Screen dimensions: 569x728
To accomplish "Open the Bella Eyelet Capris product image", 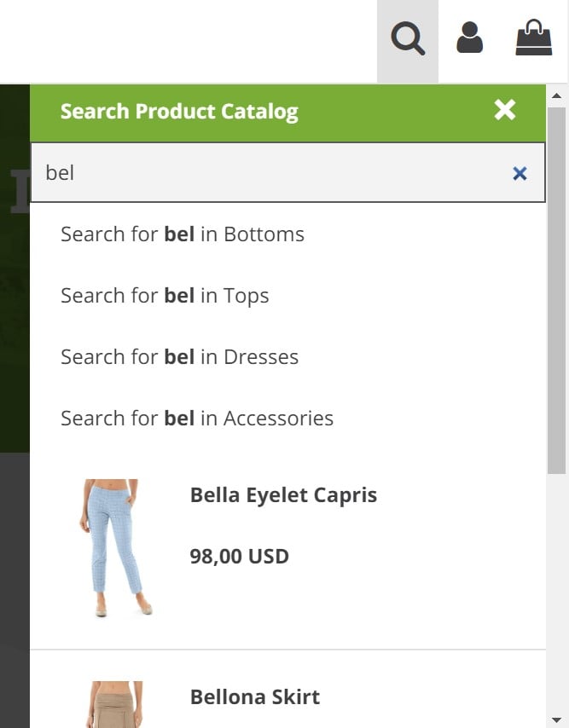I will tap(116, 548).
